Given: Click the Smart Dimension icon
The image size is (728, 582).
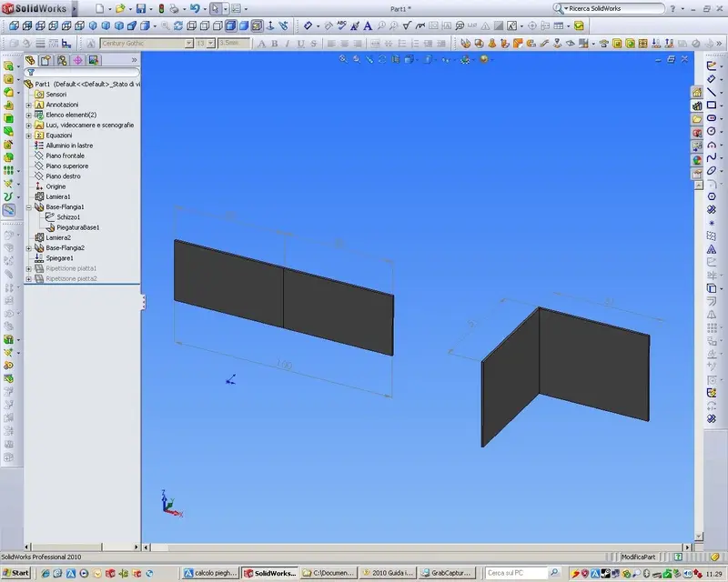Looking at the screenshot, I should point(308,26).
